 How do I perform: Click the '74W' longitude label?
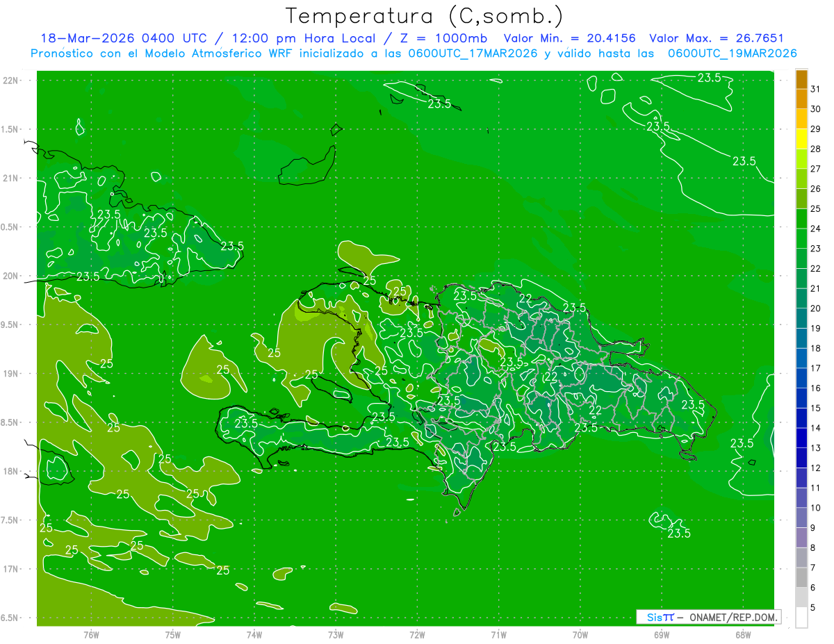pos(254,635)
